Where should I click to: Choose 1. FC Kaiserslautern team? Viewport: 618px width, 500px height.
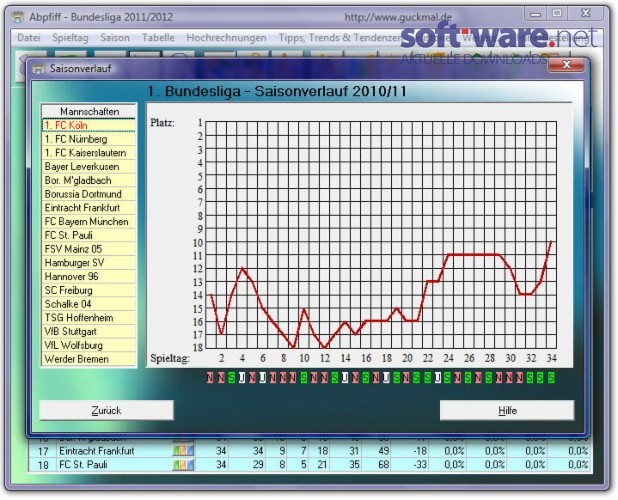pyautogui.click(x=89, y=153)
